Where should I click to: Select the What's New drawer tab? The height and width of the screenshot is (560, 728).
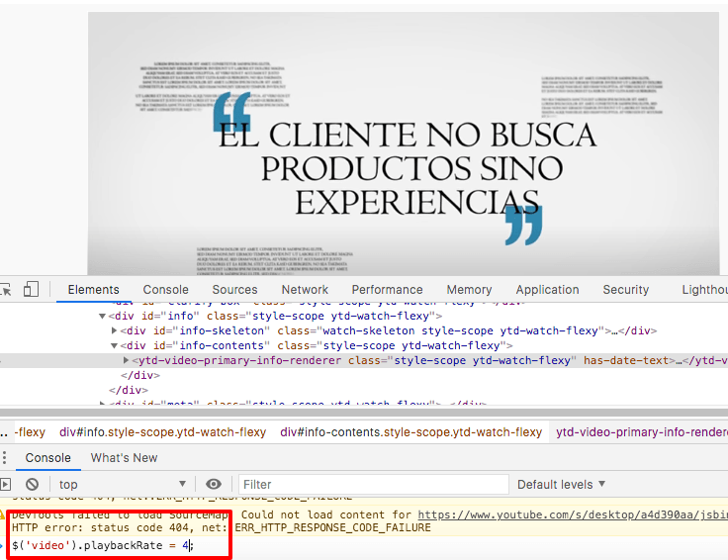click(x=124, y=458)
